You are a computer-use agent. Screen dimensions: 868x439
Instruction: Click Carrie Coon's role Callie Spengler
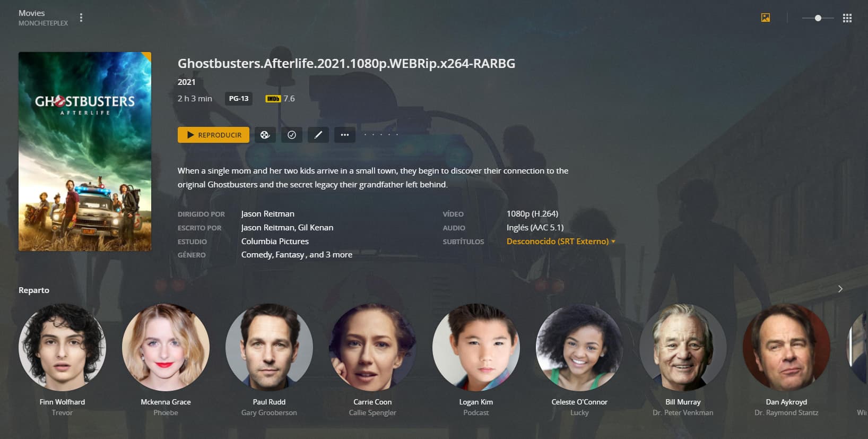click(372, 412)
